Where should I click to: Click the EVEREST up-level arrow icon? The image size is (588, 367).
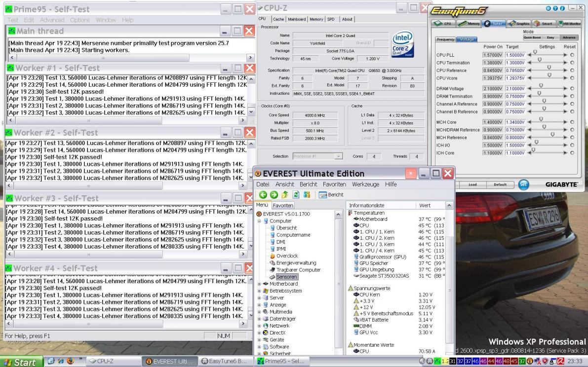point(285,195)
